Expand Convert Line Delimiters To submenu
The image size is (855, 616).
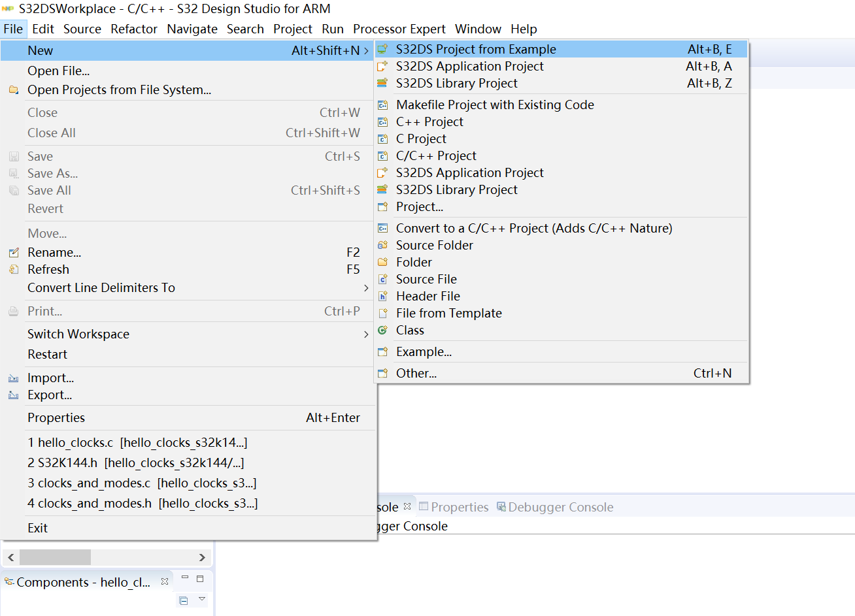pos(365,288)
